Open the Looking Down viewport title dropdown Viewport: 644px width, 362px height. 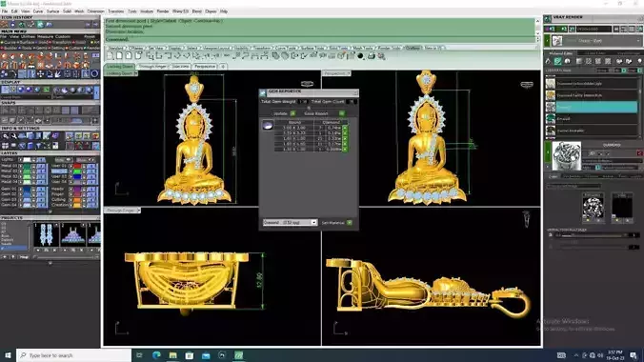(135, 73)
